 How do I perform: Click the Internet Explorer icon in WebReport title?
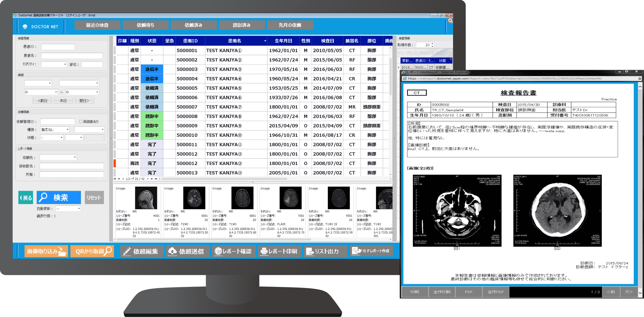point(404,73)
